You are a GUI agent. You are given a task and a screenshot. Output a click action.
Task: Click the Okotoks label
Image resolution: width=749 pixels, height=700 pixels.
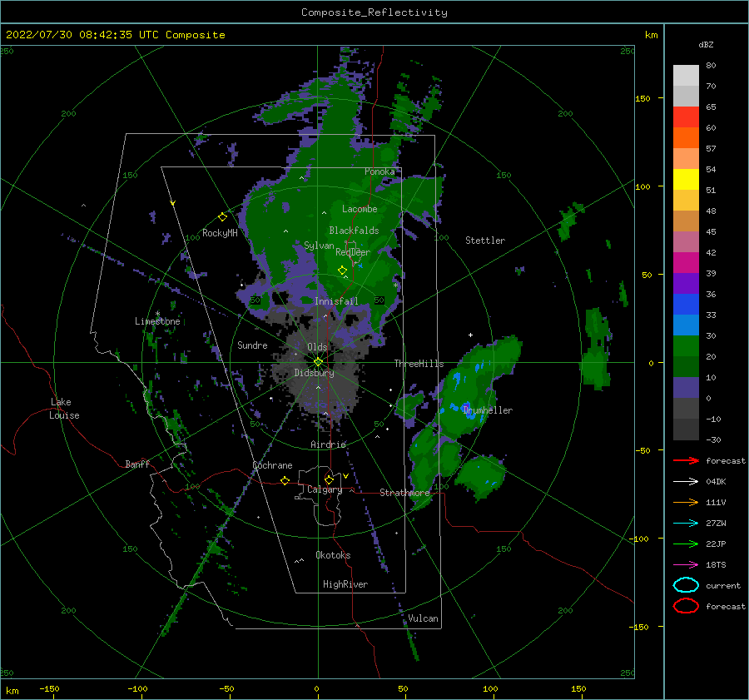(x=333, y=555)
